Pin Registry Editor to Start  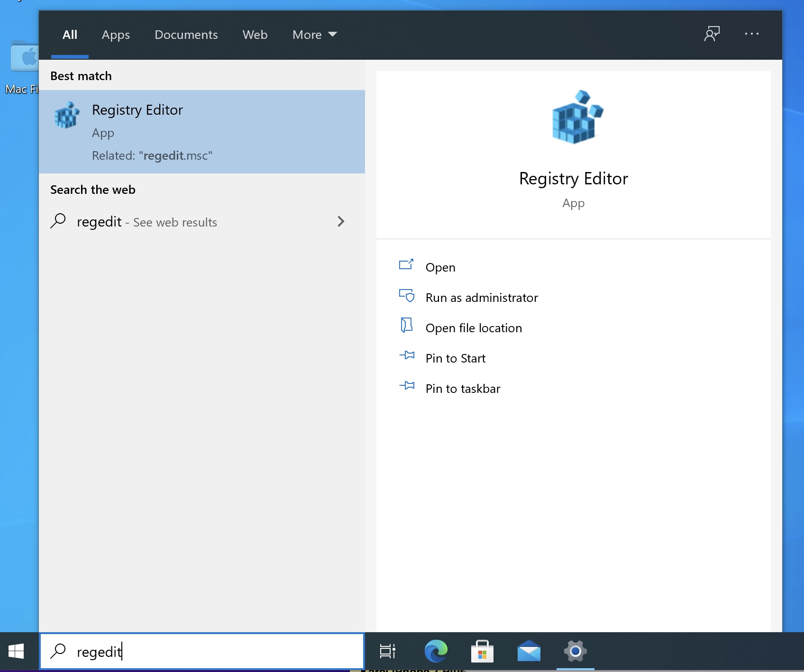[455, 358]
